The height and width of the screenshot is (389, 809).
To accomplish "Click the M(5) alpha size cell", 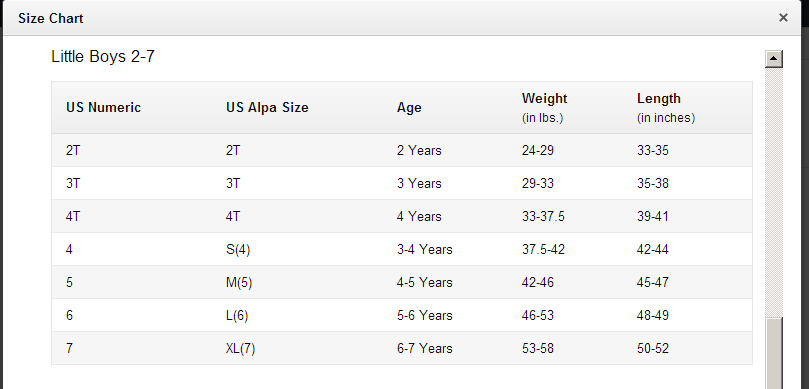I will click(x=239, y=283).
